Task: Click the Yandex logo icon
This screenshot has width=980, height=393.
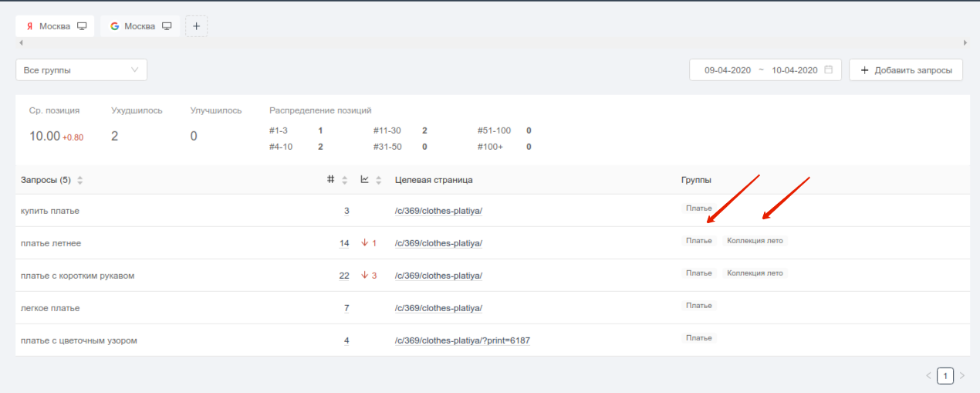Action: 29,26
